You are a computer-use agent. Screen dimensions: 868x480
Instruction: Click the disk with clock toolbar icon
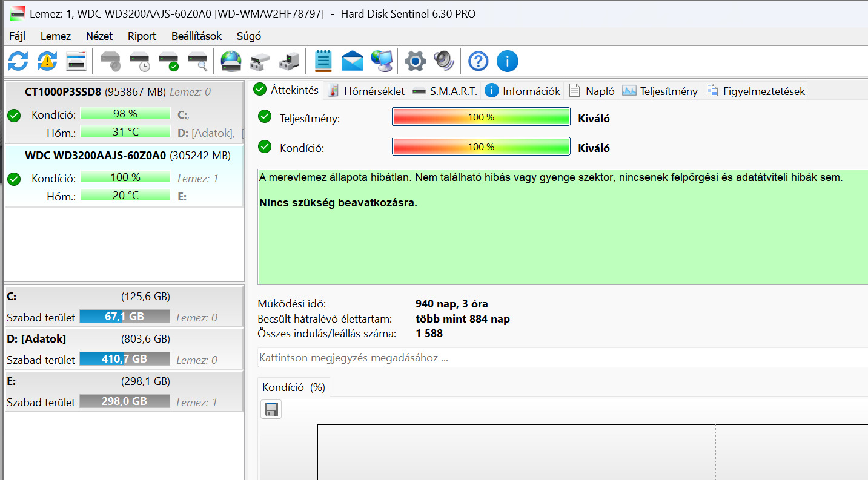[x=139, y=61]
